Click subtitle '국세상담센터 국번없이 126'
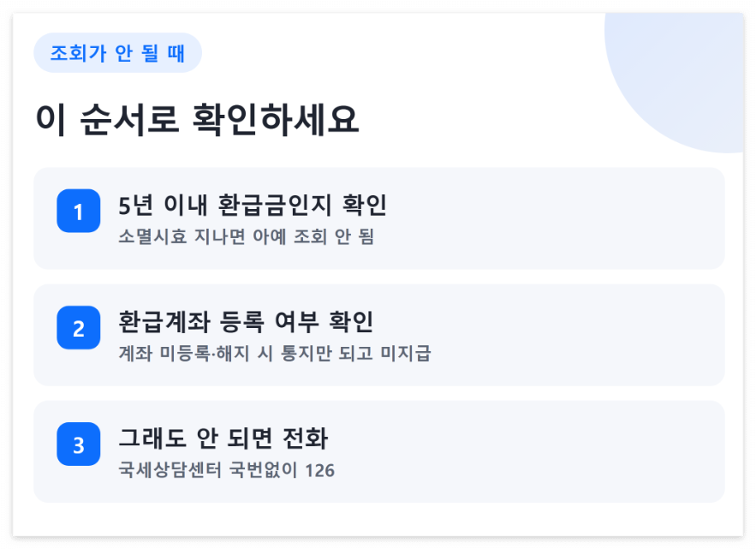Image resolution: width=756 pixels, height=549 pixels. [227, 470]
